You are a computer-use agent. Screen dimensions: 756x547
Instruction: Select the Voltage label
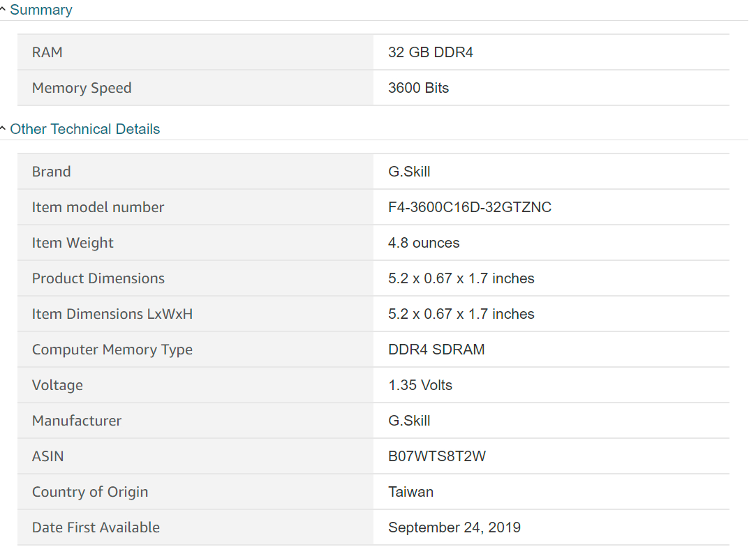tap(57, 386)
